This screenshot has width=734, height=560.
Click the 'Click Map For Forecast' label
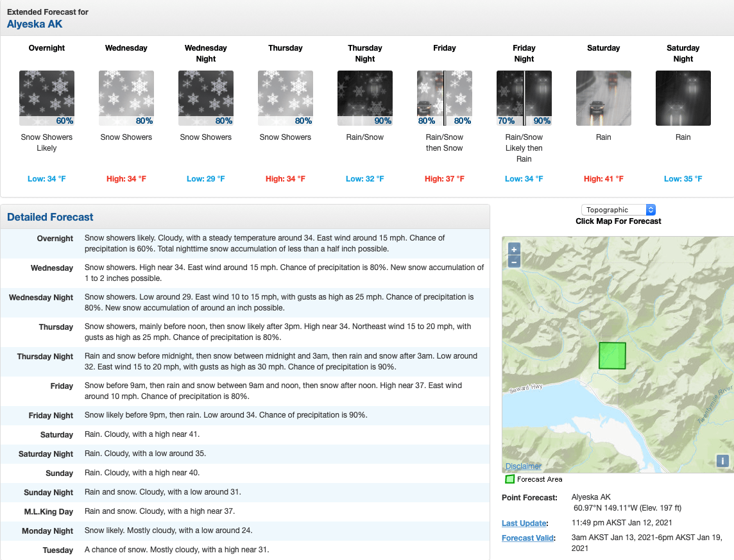[x=619, y=221]
